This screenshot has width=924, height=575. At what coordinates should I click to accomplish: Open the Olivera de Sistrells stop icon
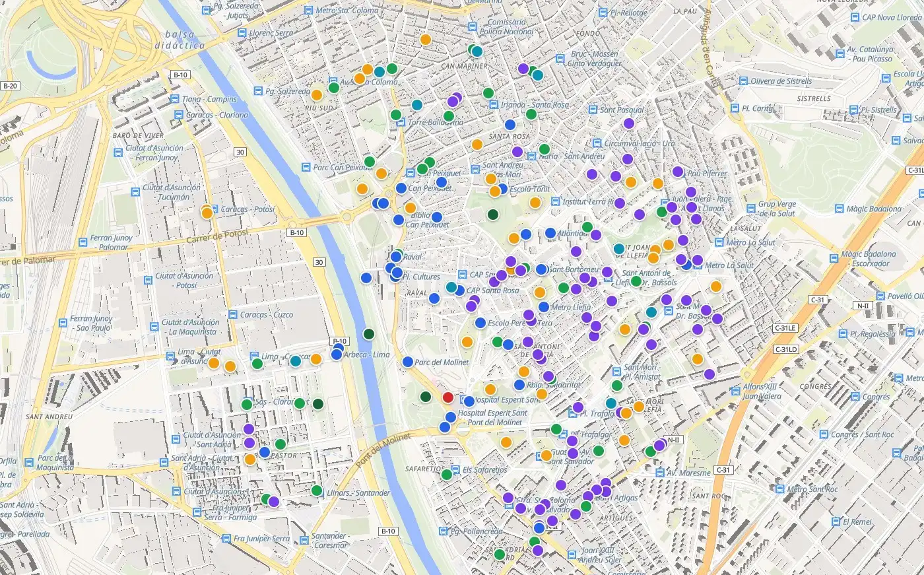click(x=742, y=81)
